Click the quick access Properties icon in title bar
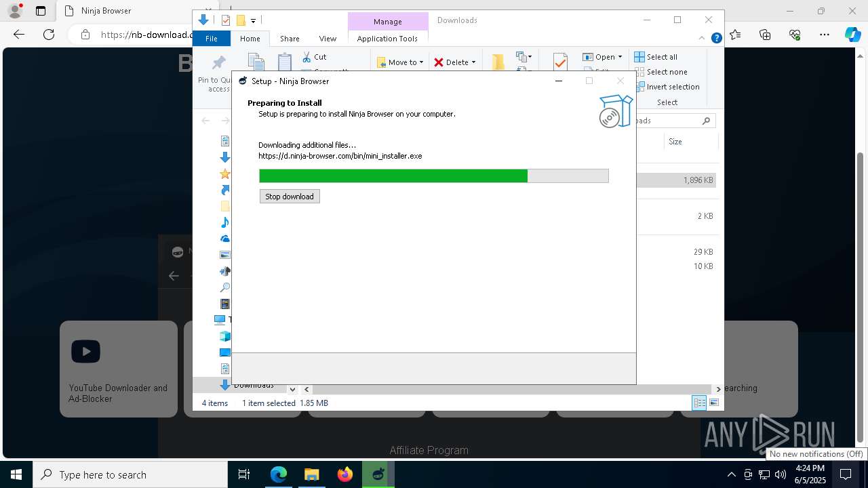This screenshot has width=868, height=488. pos(226,20)
